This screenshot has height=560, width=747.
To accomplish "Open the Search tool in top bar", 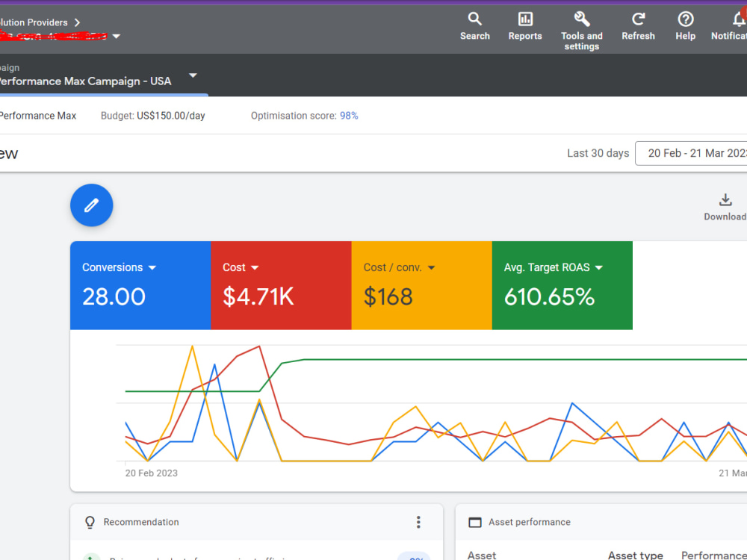I will [474, 26].
